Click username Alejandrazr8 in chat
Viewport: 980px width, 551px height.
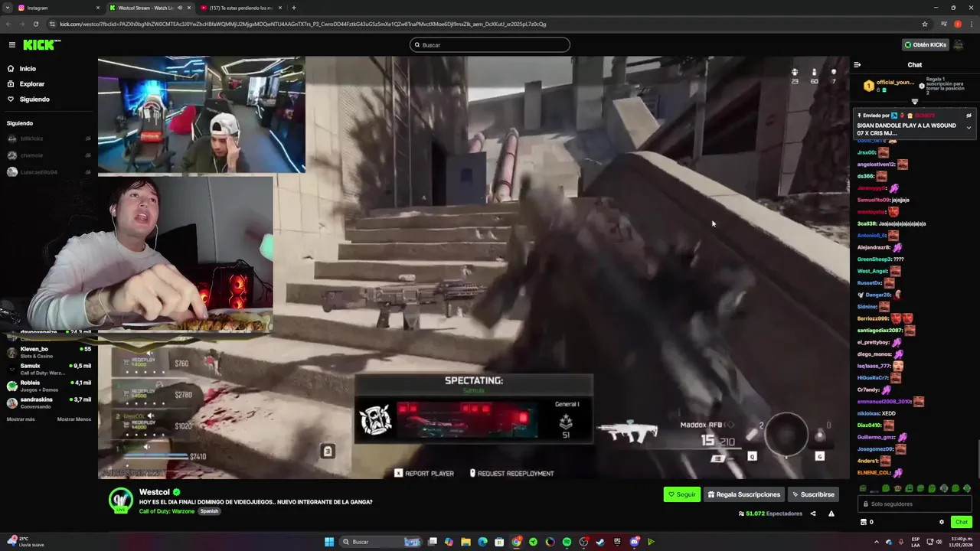[x=874, y=248]
